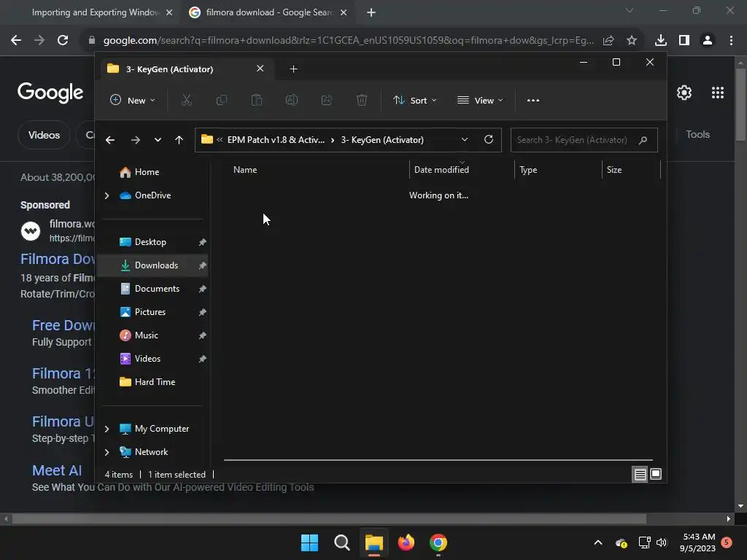The height and width of the screenshot is (560, 747).
Task: Open the View dropdown in Explorer
Action: coord(480,100)
